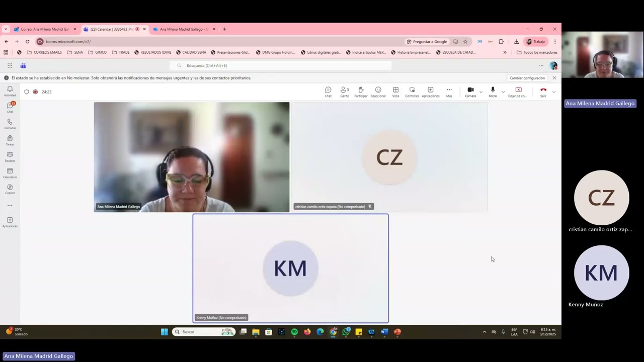The height and width of the screenshot is (362, 644).
Task: Switch to Ana Milena Madrid Gallego tab
Action: tap(184, 29)
